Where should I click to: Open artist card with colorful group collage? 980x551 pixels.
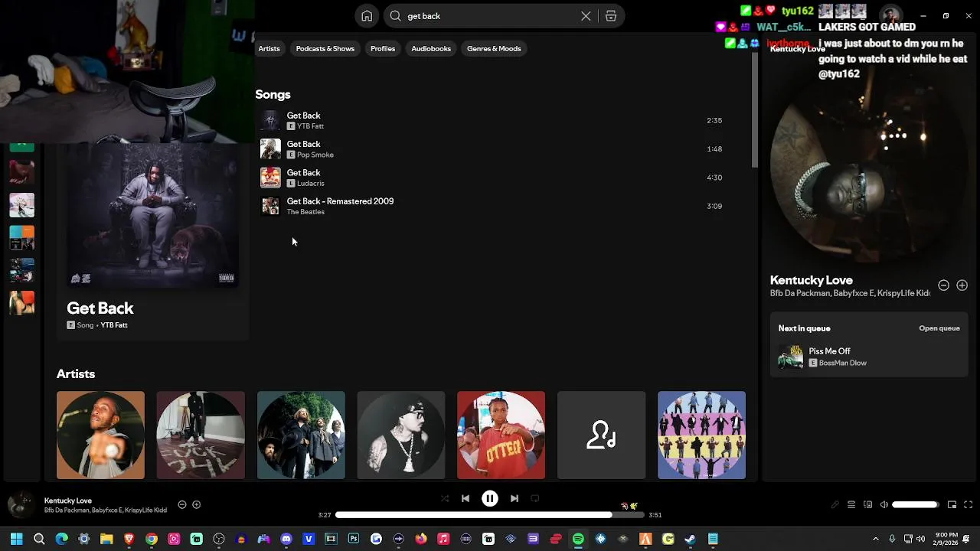click(x=701, y=435)
